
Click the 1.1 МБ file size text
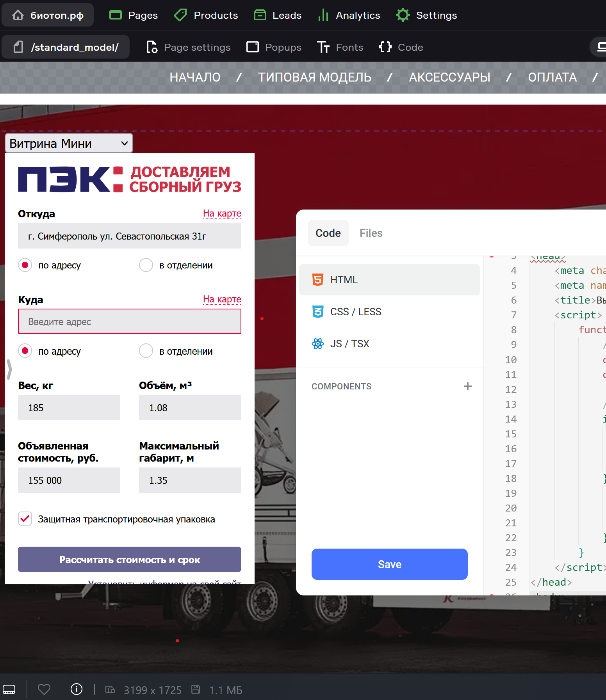[226, 690]
